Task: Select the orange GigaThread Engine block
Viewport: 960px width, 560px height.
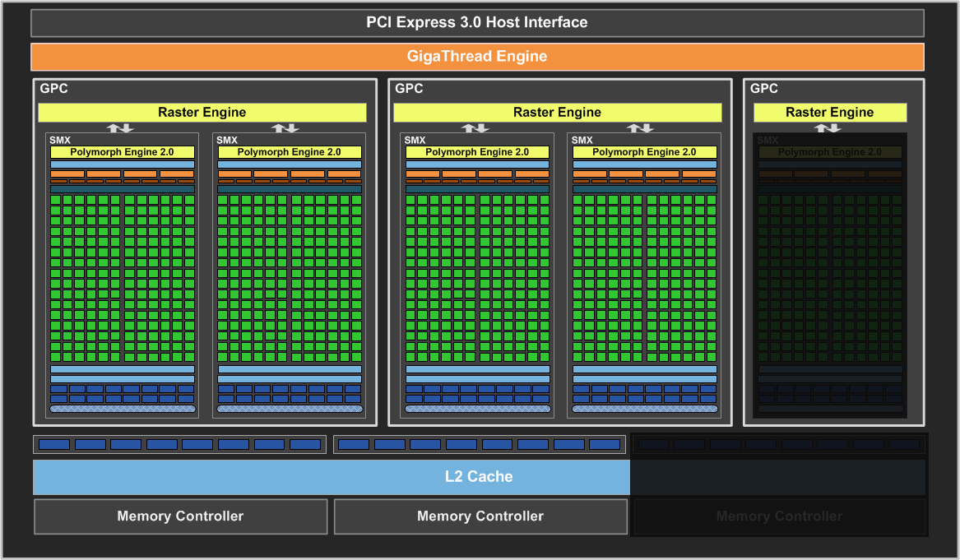Action: point(477,57)
